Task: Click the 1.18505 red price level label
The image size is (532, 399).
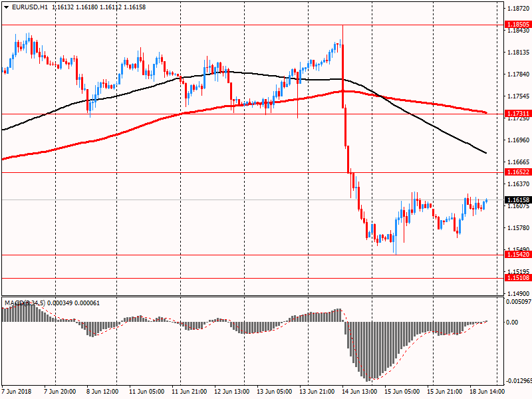Action: point(518,25)
